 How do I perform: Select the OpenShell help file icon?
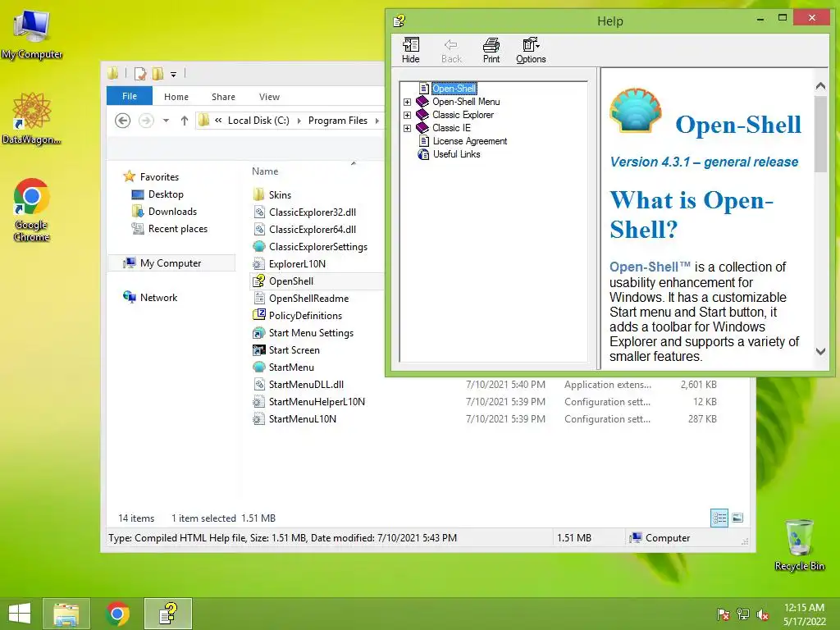pyautogui.click(x=258, y=281)
